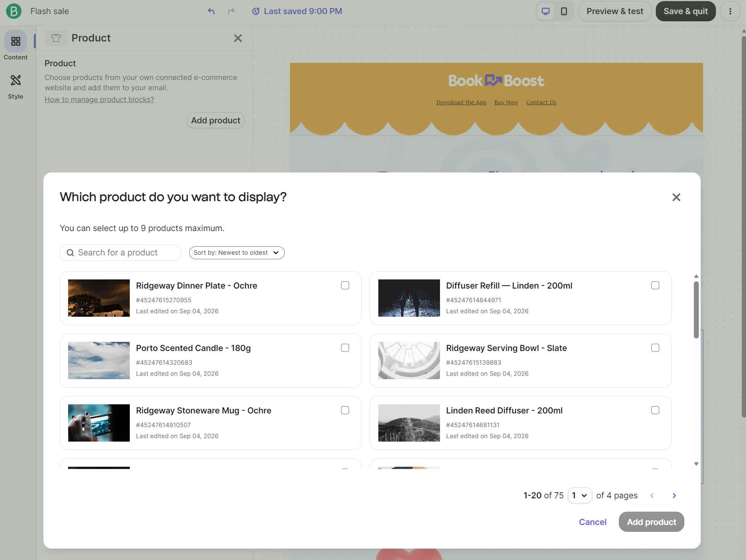This screenshot has height=560, width=746.
Task: Switch to mobile preview mode
Action: pyautogui.click(x=564, y=11)
